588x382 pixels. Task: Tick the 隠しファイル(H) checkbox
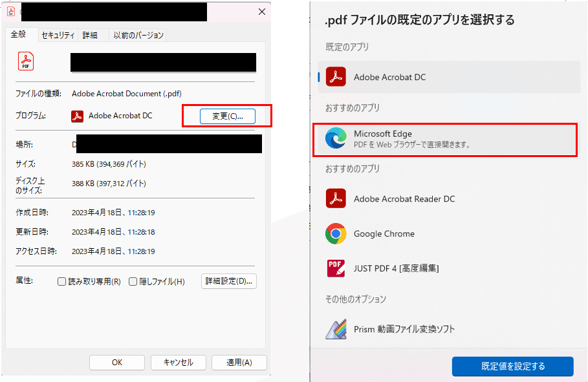pos(133,282)
